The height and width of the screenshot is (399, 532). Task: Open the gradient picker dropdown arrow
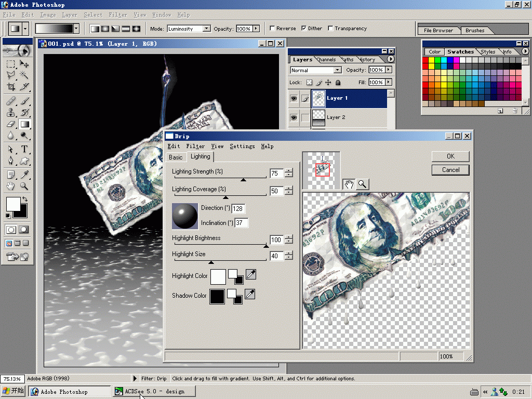76,29
